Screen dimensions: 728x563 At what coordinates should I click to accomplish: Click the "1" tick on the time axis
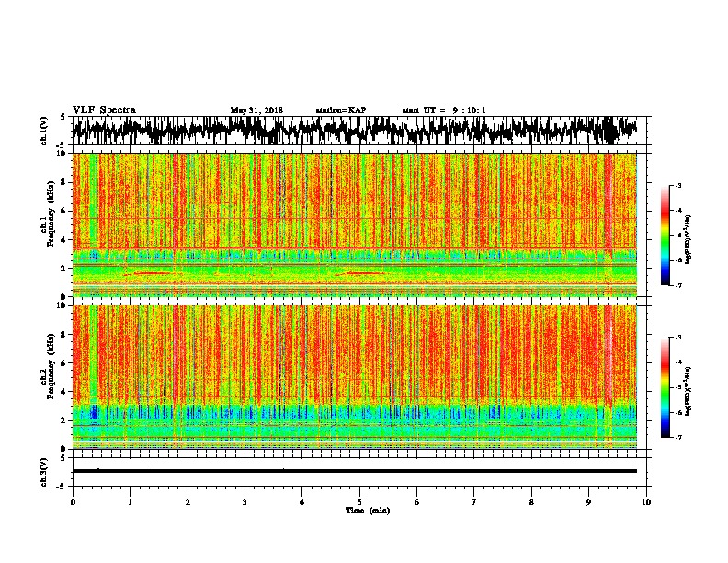pyautogui.click(x=130, y=502)
